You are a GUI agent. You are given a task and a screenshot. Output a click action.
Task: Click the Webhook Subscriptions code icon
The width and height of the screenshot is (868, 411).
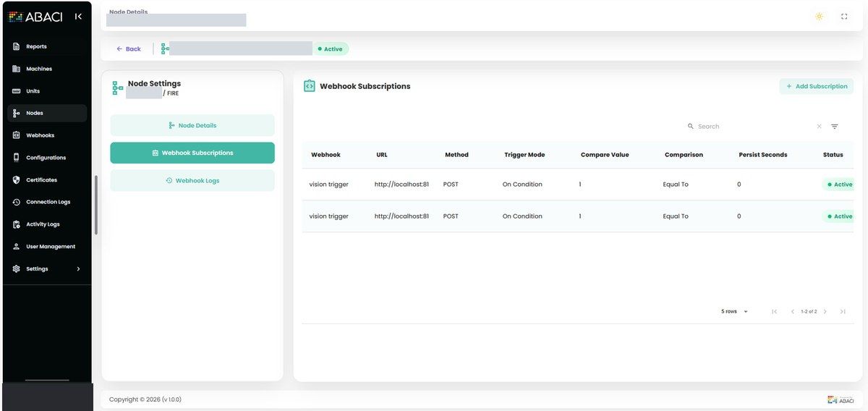tap(309, 86)
